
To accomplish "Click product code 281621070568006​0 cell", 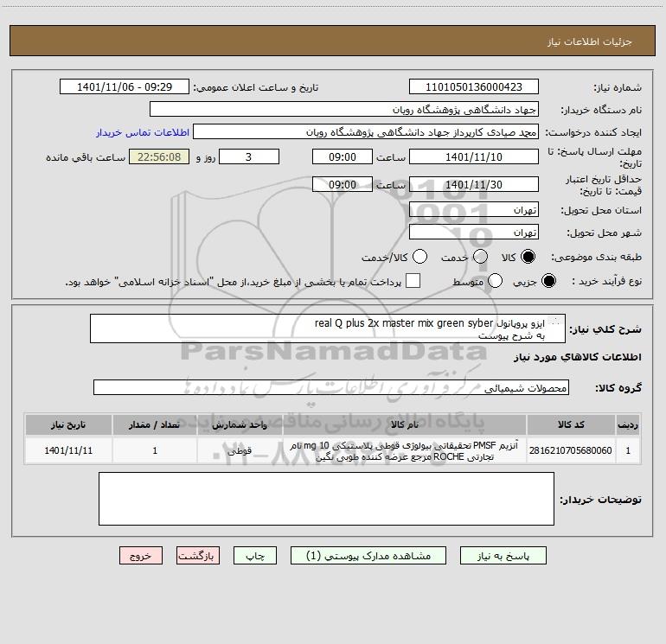I will coord(571,451).
